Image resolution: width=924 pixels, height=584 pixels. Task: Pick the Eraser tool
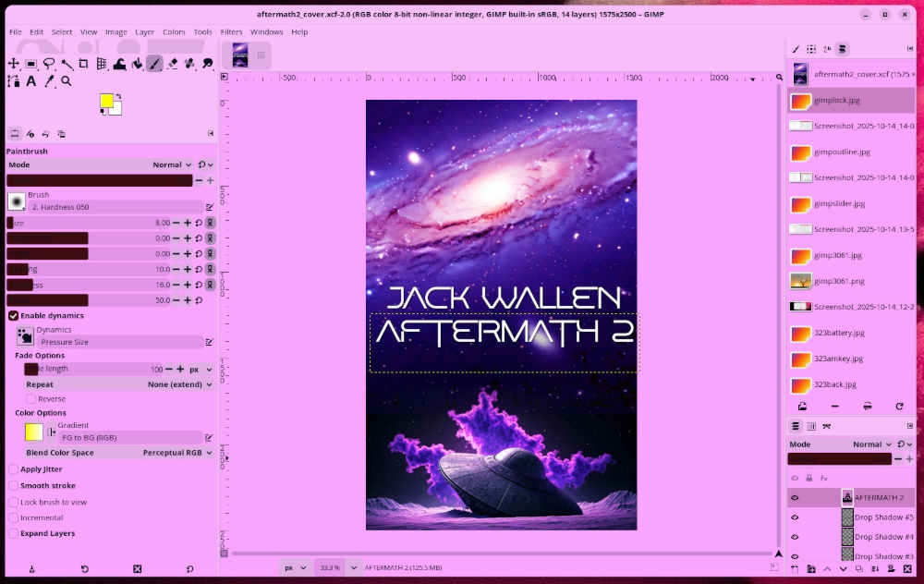point(172,64)
